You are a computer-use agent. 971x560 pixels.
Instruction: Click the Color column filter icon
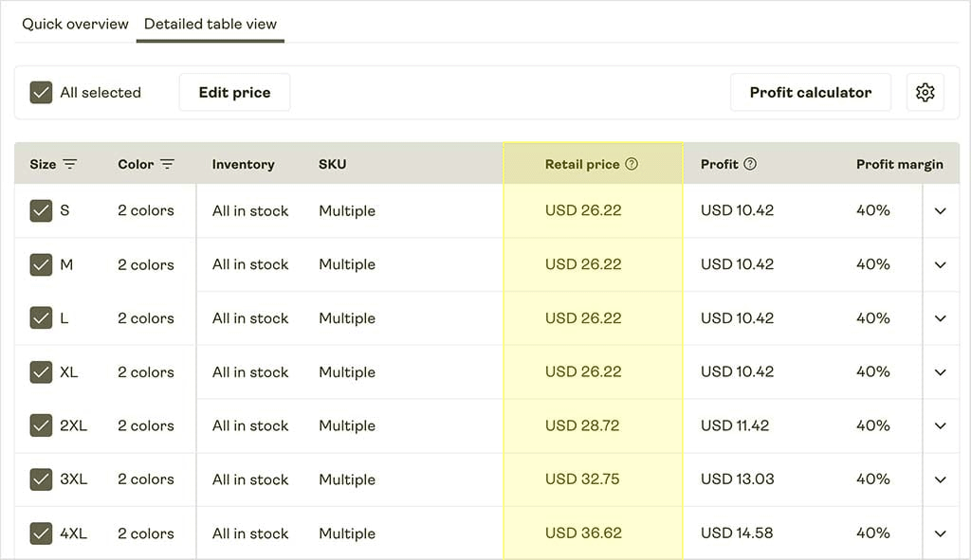[x=167, y=165]
